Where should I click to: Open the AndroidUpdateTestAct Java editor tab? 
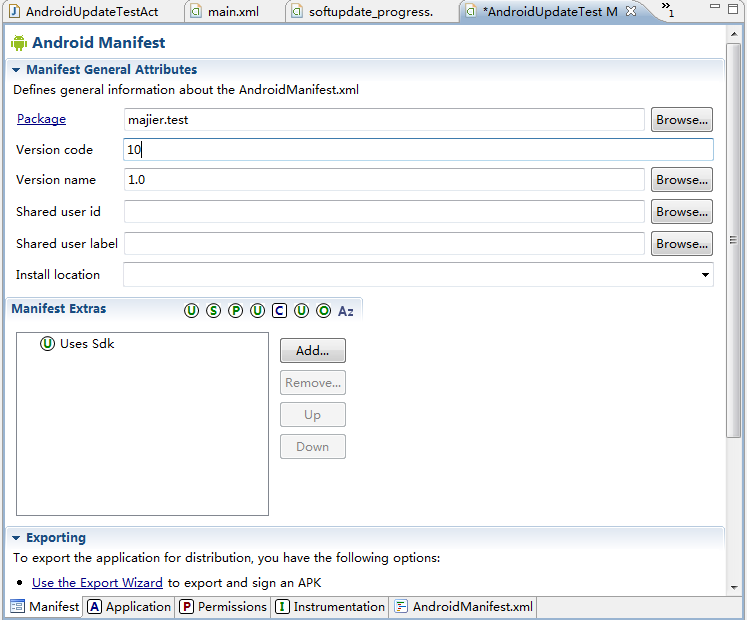(91, 11)
